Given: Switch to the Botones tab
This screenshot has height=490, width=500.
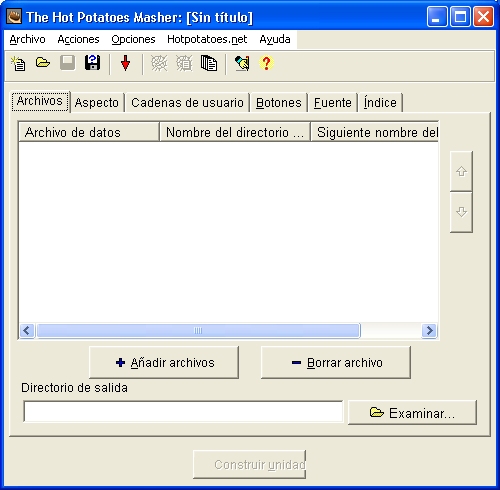Looking at the screenshot, I should click(x=279, y=103).
